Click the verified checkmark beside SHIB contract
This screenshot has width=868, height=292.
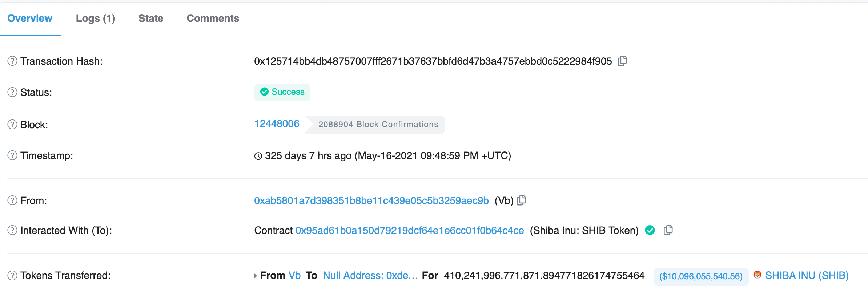tap(650, 230)
